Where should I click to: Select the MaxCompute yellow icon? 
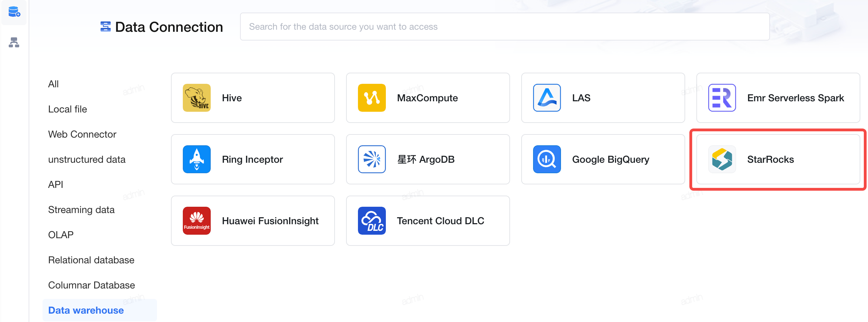[372, 98]
